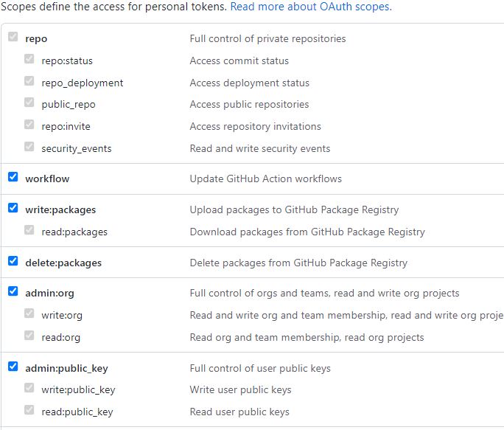Click 'Access public repositories' description
Viewport: 504px width, 430px height.
(x=250, y=105)
